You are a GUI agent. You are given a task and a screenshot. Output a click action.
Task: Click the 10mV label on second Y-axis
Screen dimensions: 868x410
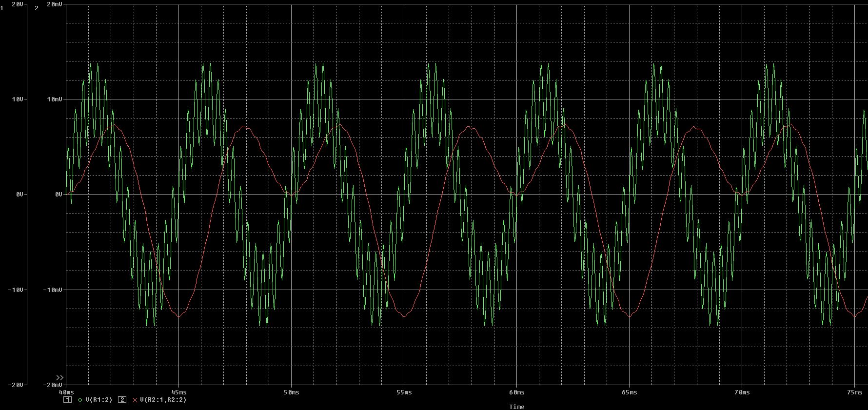54,99
